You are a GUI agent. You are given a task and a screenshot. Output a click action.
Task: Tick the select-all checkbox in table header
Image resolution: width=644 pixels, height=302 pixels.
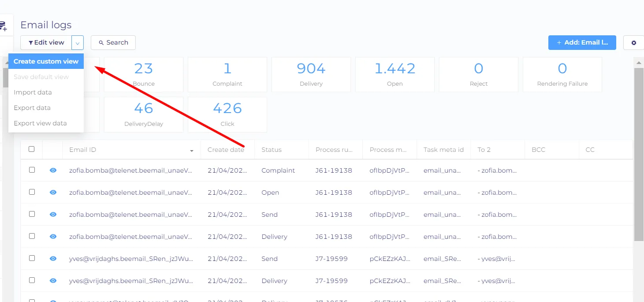pos(32,149)
